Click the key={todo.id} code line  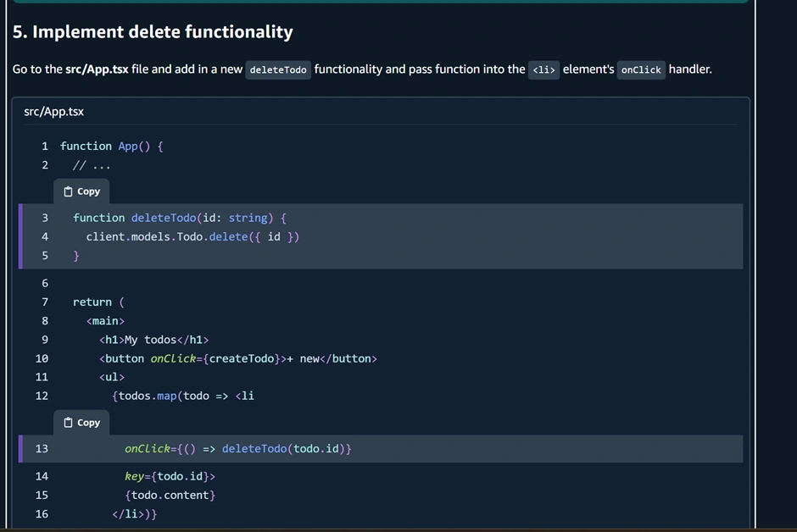coord(170,476)
